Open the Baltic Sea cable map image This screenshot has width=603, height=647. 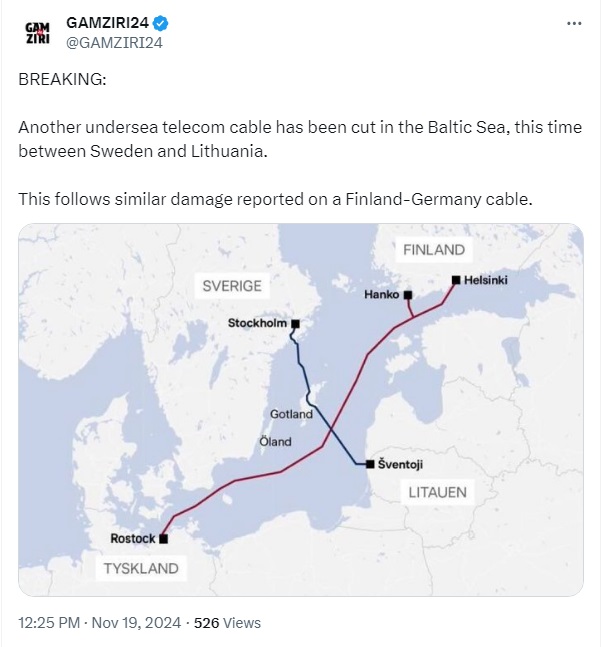pyautogui.click(x=301, y=410)
